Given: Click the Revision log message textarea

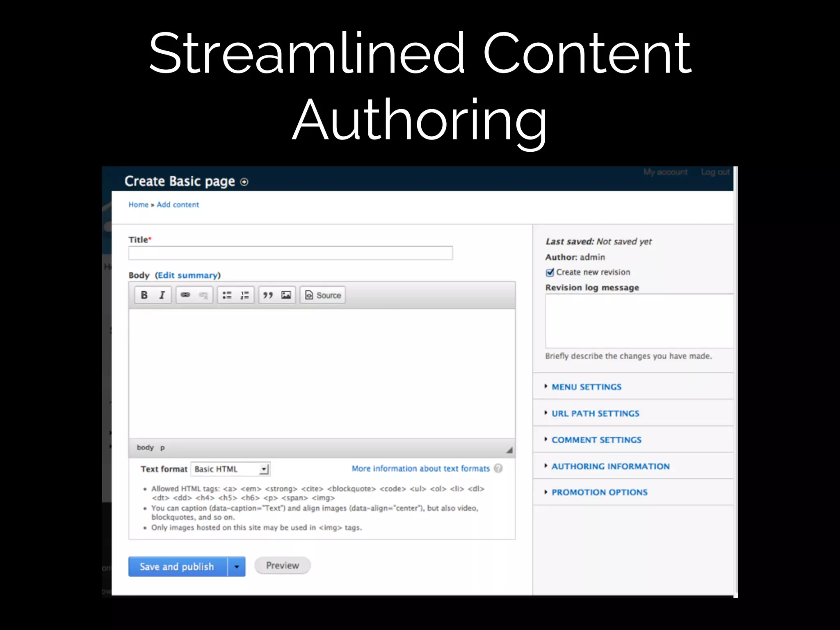Looking at the screenshot, I should (639, 321).
